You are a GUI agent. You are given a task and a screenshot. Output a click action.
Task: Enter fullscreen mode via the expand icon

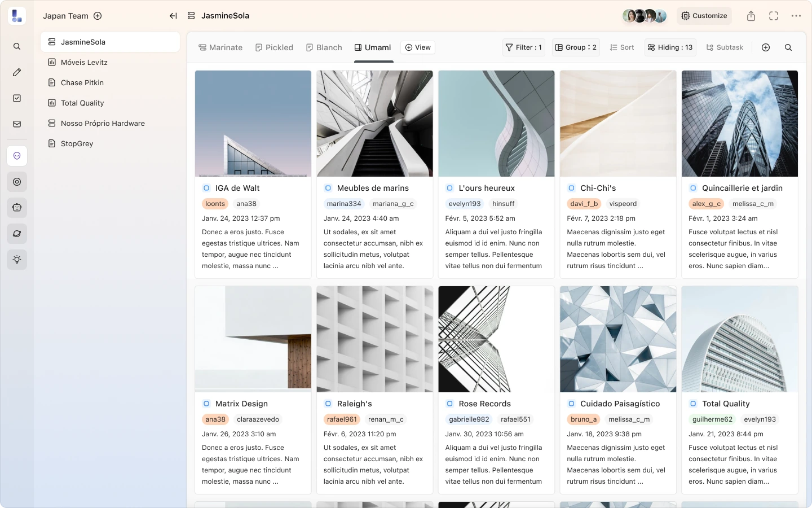point(774,16)
